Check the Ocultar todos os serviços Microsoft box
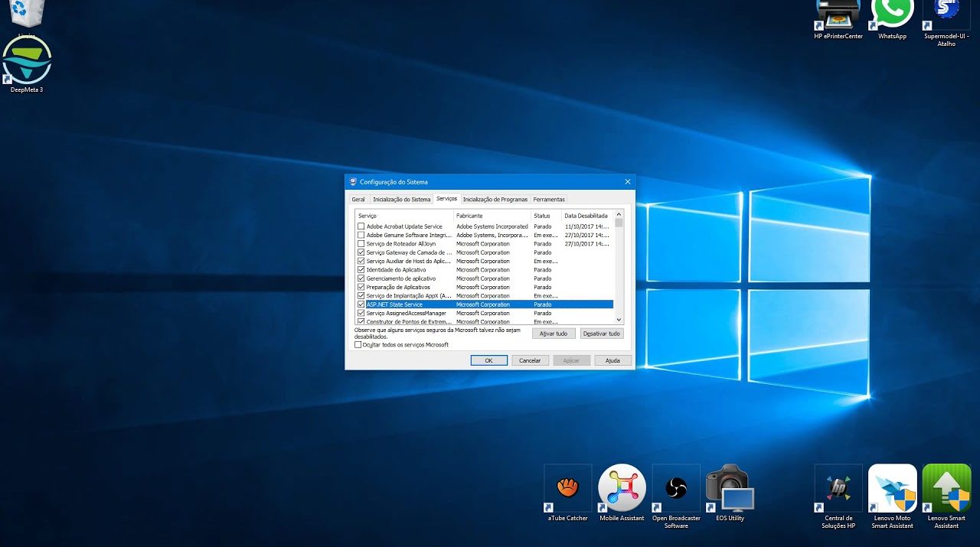 pyautogui.click(x=358, y=345)
